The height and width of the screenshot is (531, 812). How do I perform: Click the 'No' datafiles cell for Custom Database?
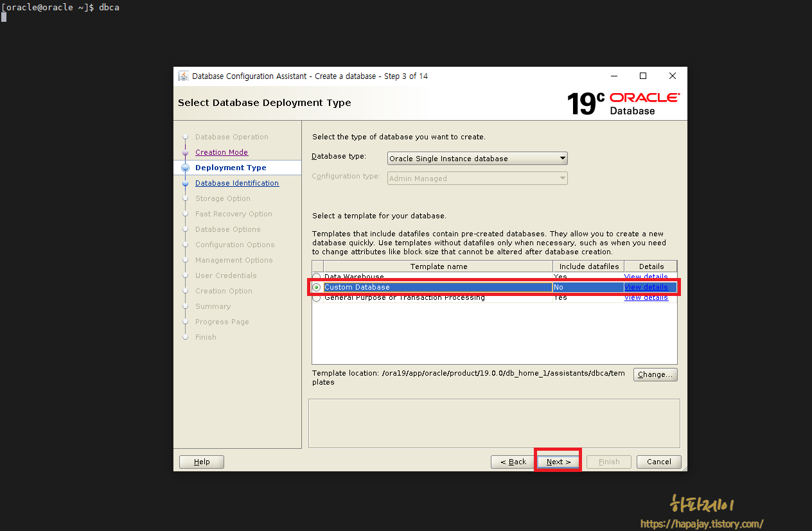click(x=588, y=287)
